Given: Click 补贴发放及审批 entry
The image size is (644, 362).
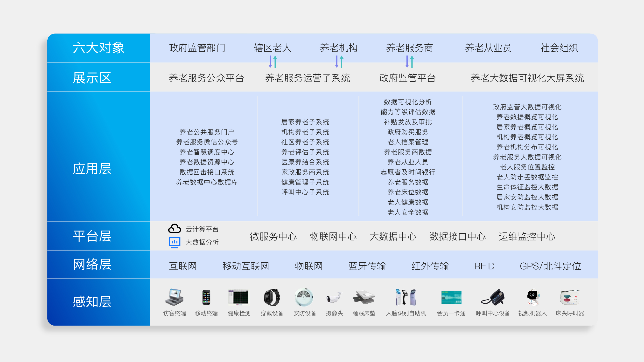Looking at the screenshot, I should tap(408, 122).
